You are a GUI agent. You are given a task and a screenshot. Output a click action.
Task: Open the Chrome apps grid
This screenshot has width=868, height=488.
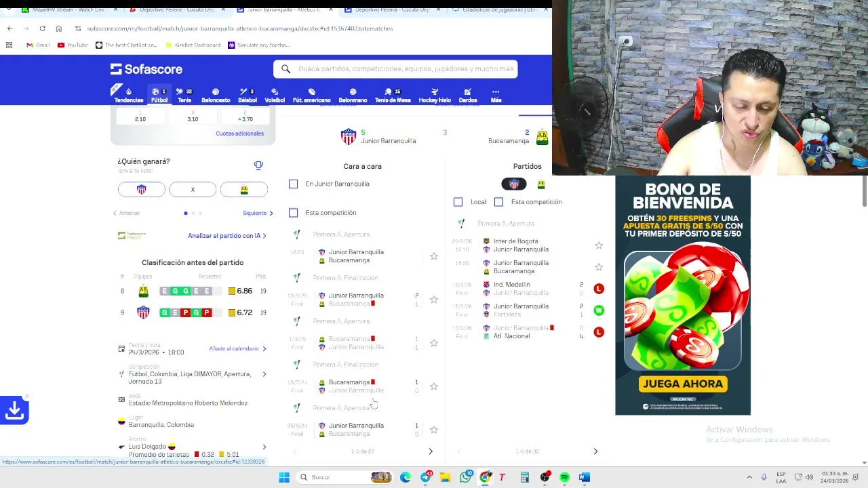point(9,45)
